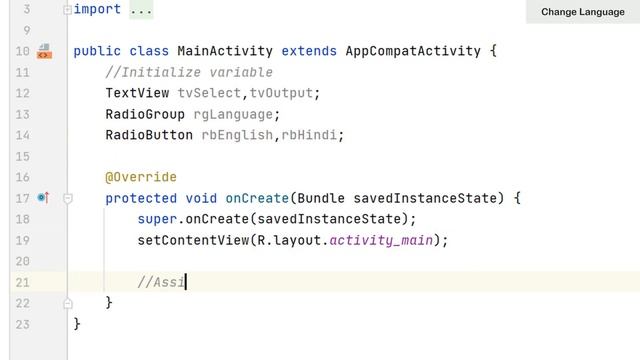Click the folded import ellipsis placeholder
The width and height of the screenshot is (640, 360).
click(x=141, y=9)
